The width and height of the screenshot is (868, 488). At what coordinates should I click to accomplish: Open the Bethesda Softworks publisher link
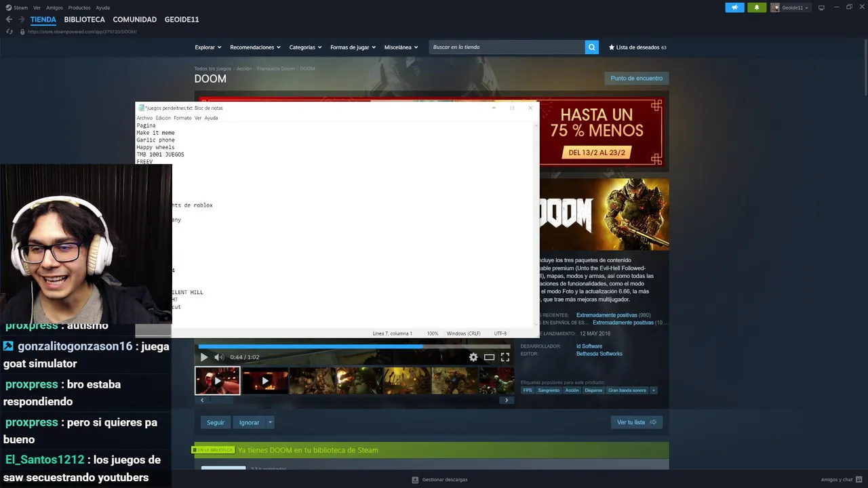(x=599, y=354)
